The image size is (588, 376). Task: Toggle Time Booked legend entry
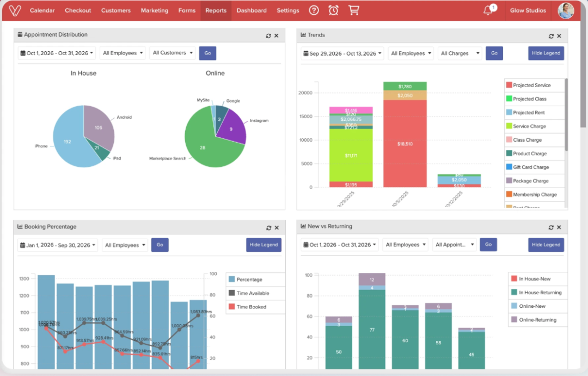[251, 307]
